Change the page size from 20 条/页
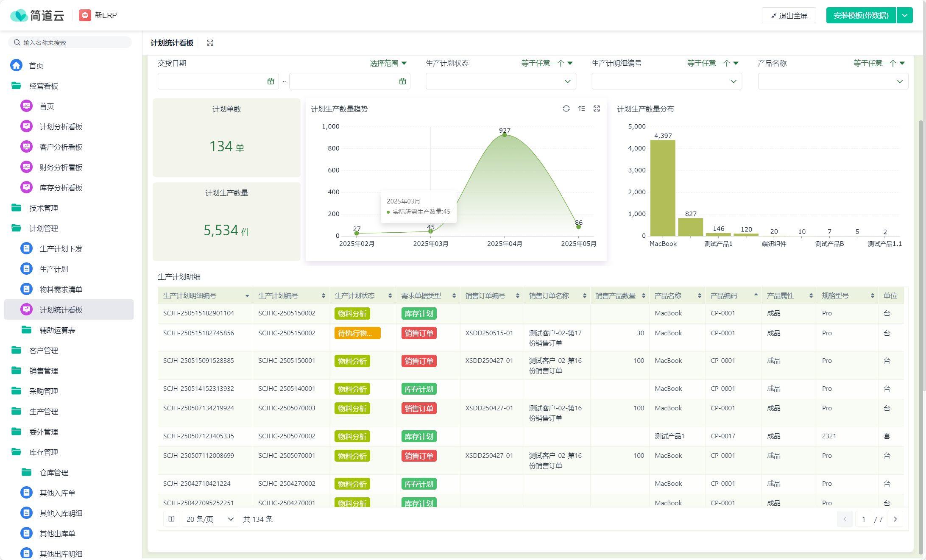Screen dimensions: 926x560 pyautogui.click(x=210, y=519)
